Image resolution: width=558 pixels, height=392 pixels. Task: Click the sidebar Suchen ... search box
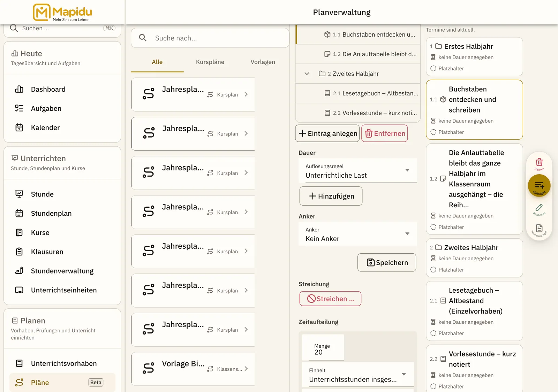click(62, 29)
